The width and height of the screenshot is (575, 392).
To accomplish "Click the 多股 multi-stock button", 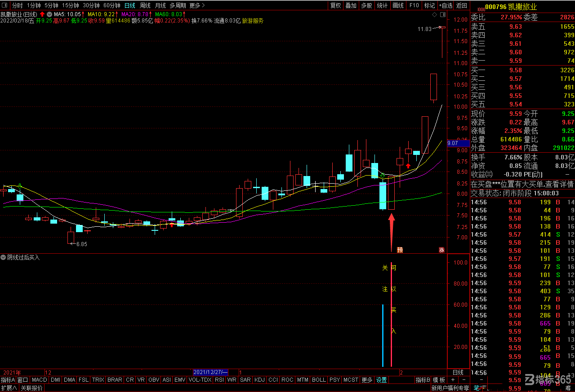I will (x=367, y=5).
